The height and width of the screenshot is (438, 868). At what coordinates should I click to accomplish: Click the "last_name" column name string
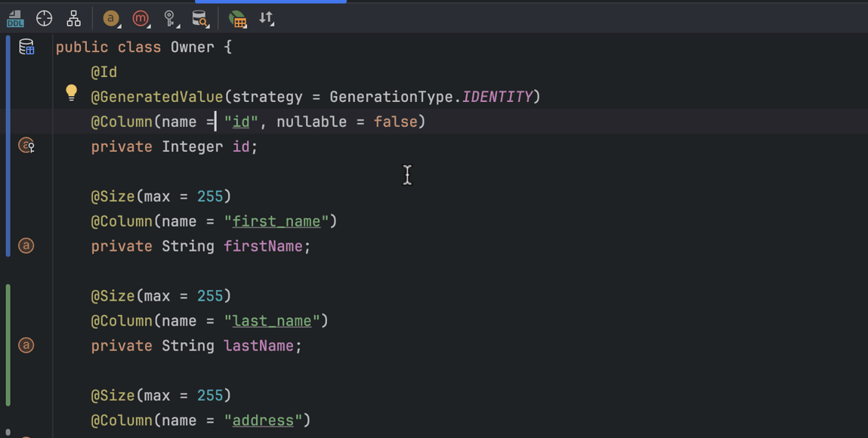click(x=272, y=321)
